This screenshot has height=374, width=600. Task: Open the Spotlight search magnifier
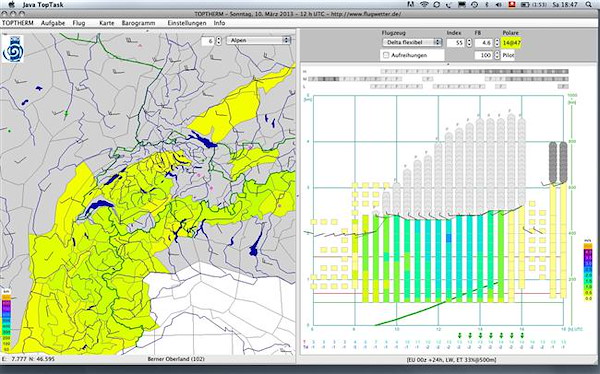click(588, 5)
